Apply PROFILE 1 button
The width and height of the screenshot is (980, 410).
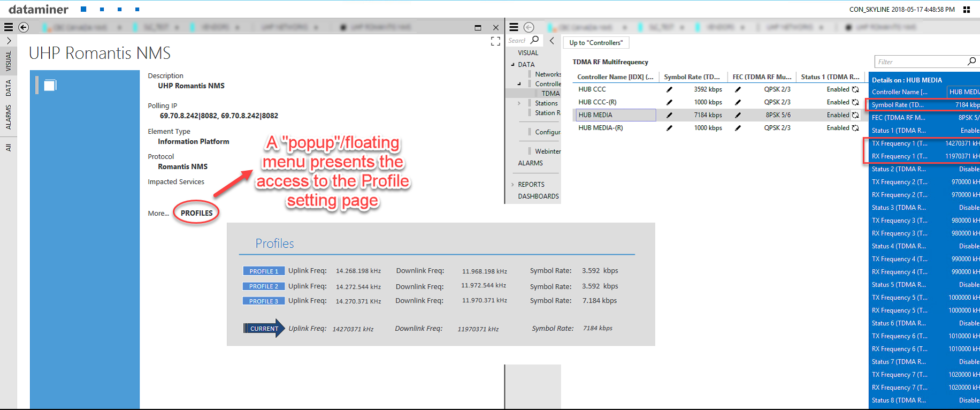pyautogui.click(x=264, y=271)
